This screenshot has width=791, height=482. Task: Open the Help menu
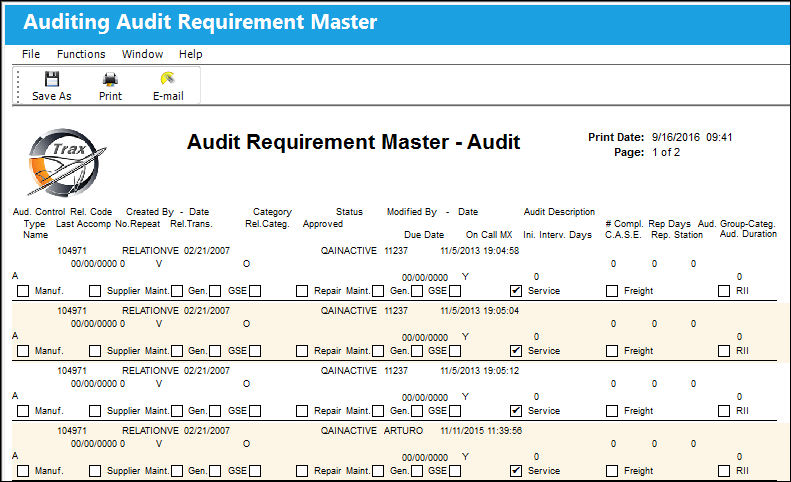tap(190, 54)
